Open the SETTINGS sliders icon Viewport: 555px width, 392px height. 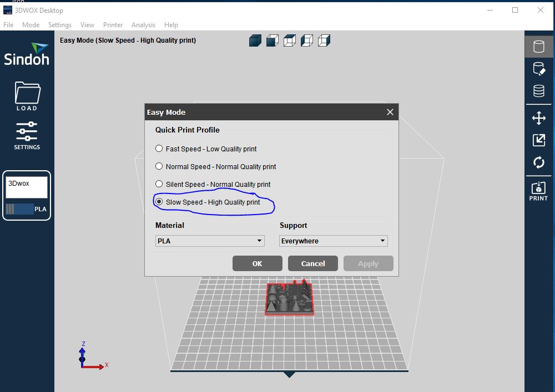[27, 135]
